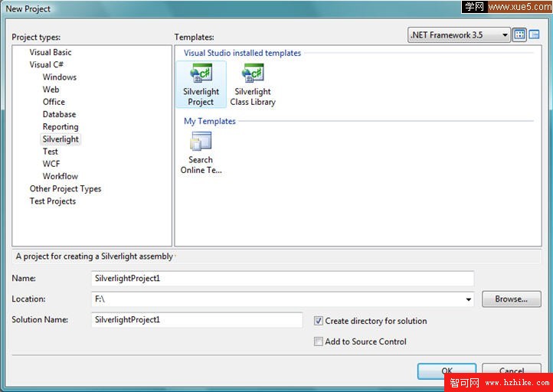The image size is (553, 392).
Task: Open the .NET Framework 3.5 dropdown
Action: [459, 35]
